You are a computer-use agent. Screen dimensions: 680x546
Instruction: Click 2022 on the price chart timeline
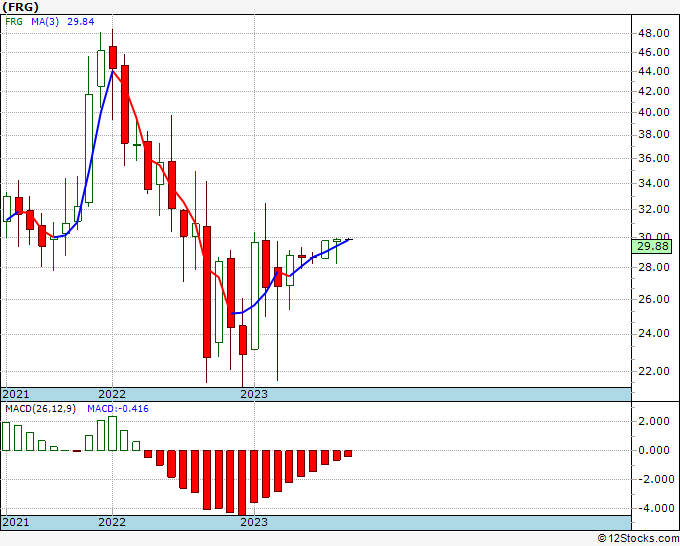tap(112, 394)
